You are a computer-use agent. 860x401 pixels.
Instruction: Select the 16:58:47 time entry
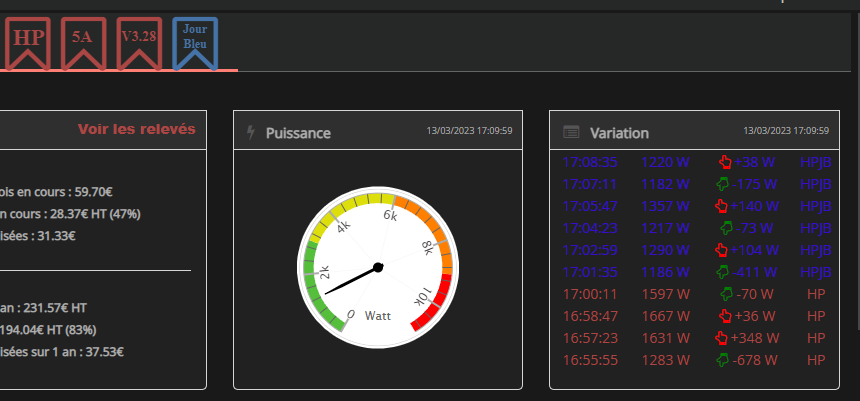point(590,316)
